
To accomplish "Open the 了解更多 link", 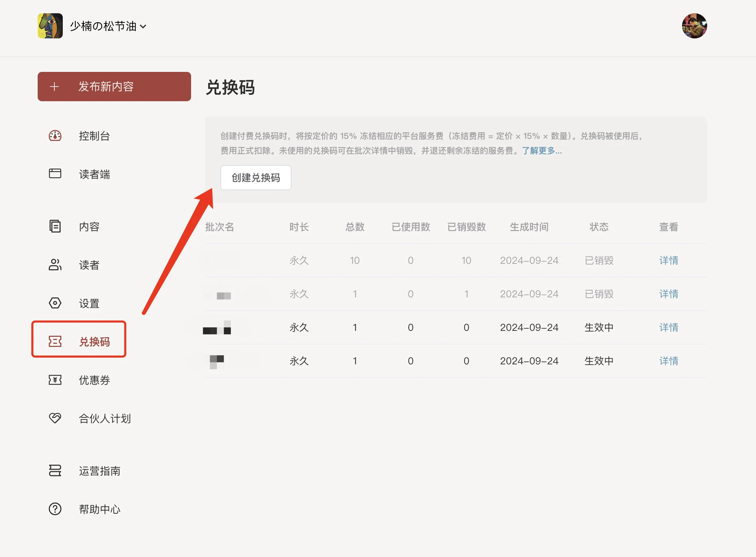I will coord(542,151).
